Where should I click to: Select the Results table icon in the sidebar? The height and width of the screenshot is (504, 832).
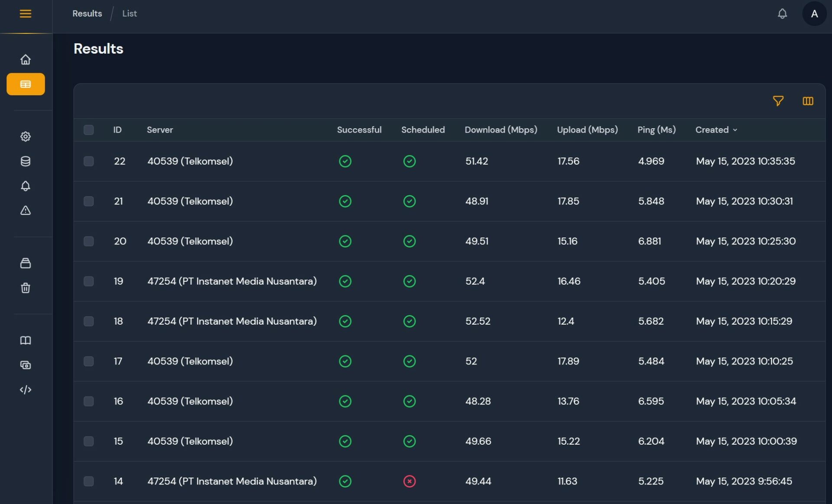25,84
